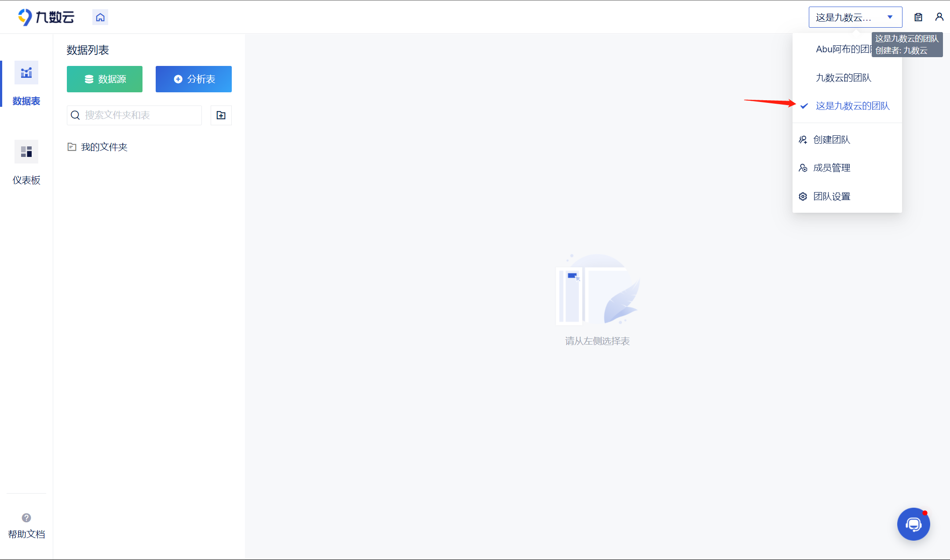Open the user profile icon

pyautogui.click(x=939, y=17)
